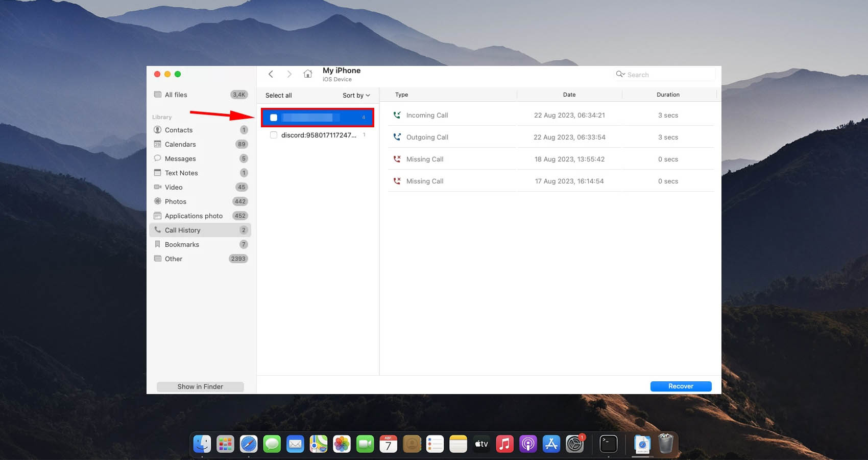Open the Sort by dropdown
This screenshot has height=460, width=868.
click(356, 96)
